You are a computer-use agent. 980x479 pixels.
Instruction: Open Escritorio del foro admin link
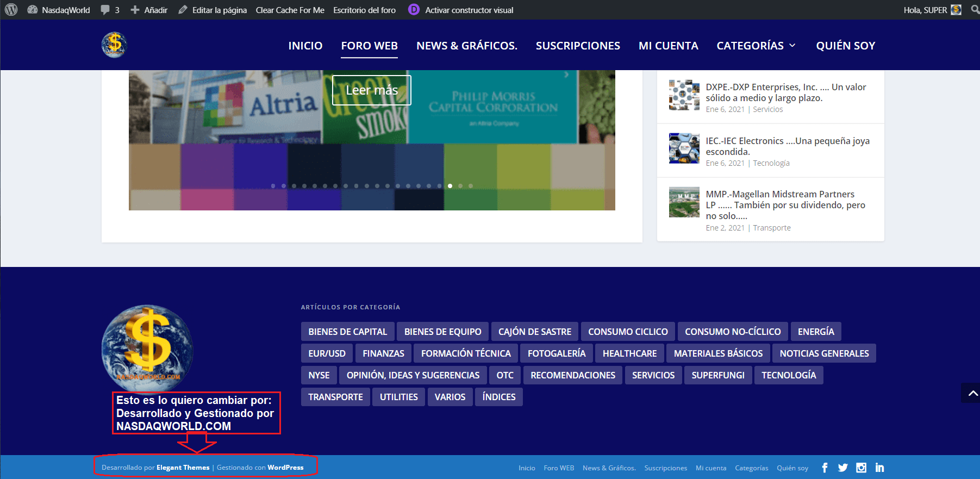365,10
